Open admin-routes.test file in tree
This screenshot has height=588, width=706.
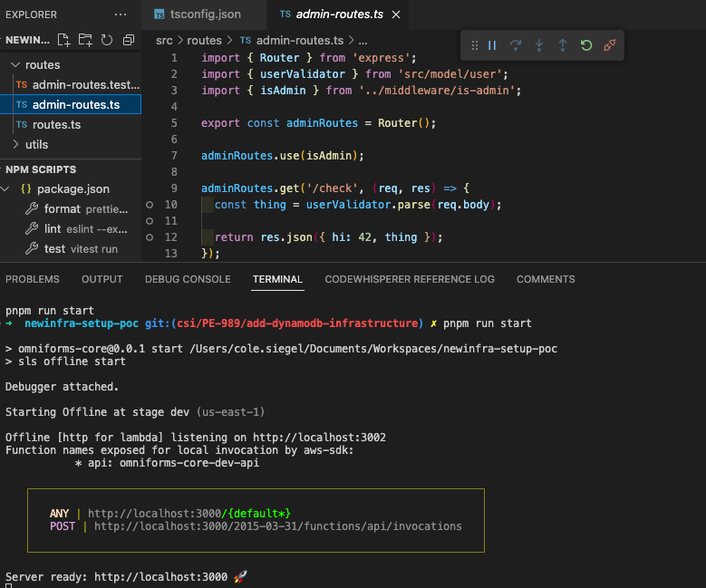pyautogui.click(x=77, y=84)
